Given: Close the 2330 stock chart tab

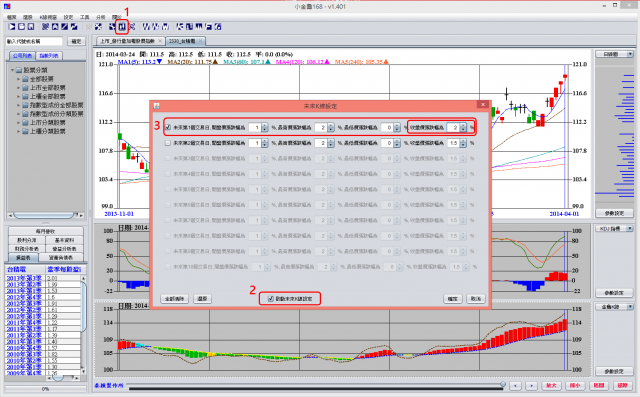Looking at the screenshot, I should click(200, 41).
